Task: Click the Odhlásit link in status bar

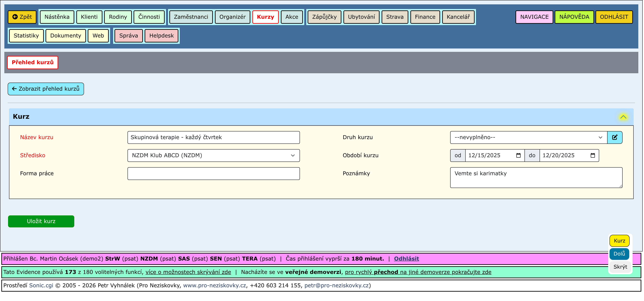Action: click(x=406, y=259)
